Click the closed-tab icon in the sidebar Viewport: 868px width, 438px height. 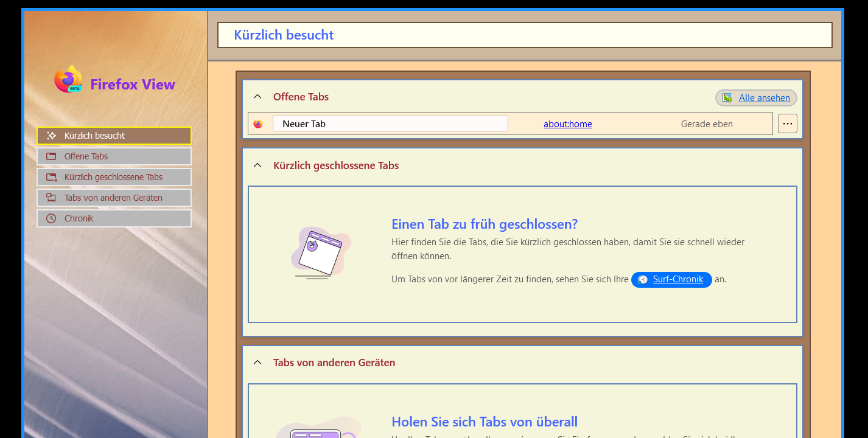pyautogui.click(x=52, y=177)
